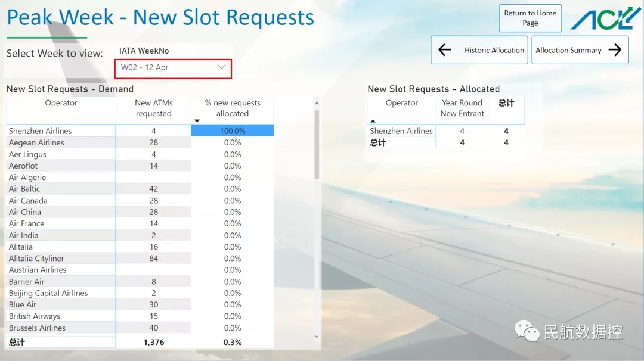
Task: Click Alitalia Cityliner's 84 ATMs value
Action: click(154, 259)
